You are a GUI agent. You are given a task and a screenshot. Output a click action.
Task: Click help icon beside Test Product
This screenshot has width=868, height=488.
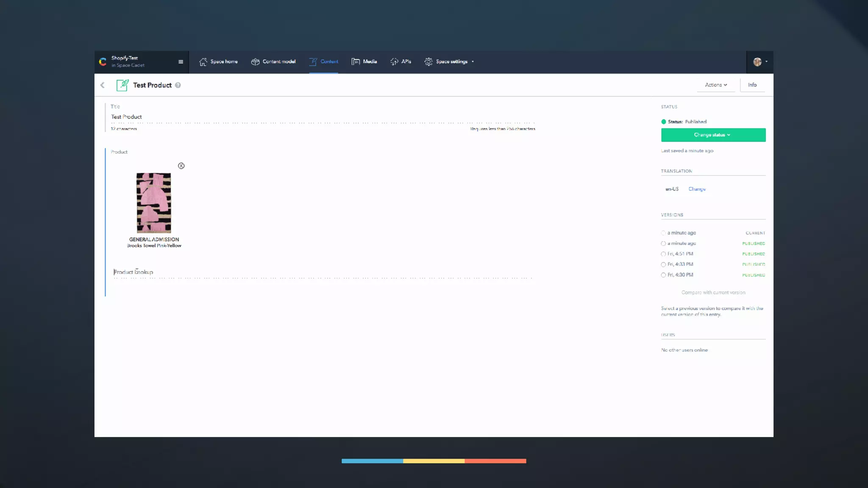point(178,85)
